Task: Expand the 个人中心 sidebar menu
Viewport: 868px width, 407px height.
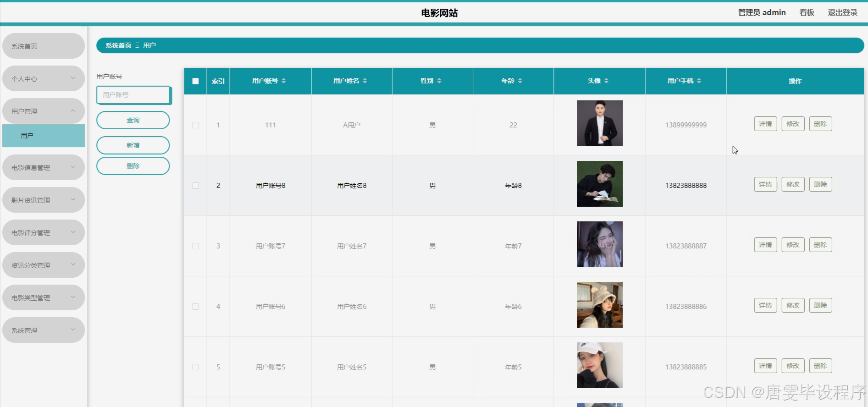Action: pyautogui.click(x=44, y=78)
